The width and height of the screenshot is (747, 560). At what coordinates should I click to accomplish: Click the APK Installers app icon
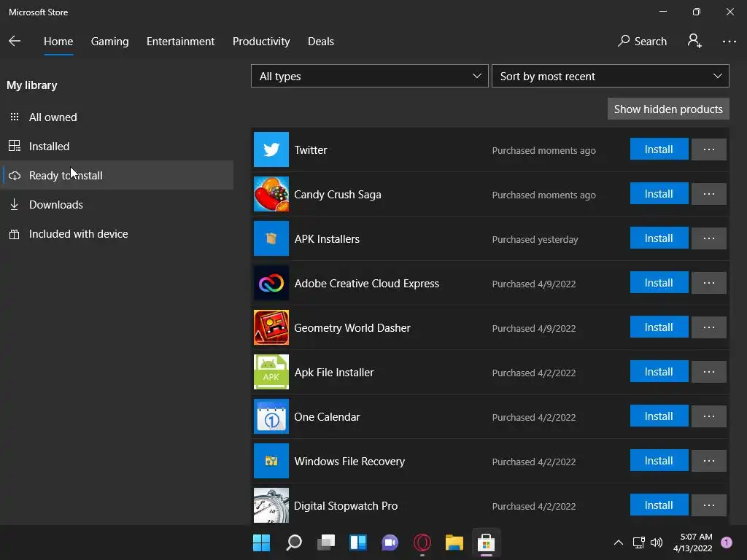tap(271, 238)
